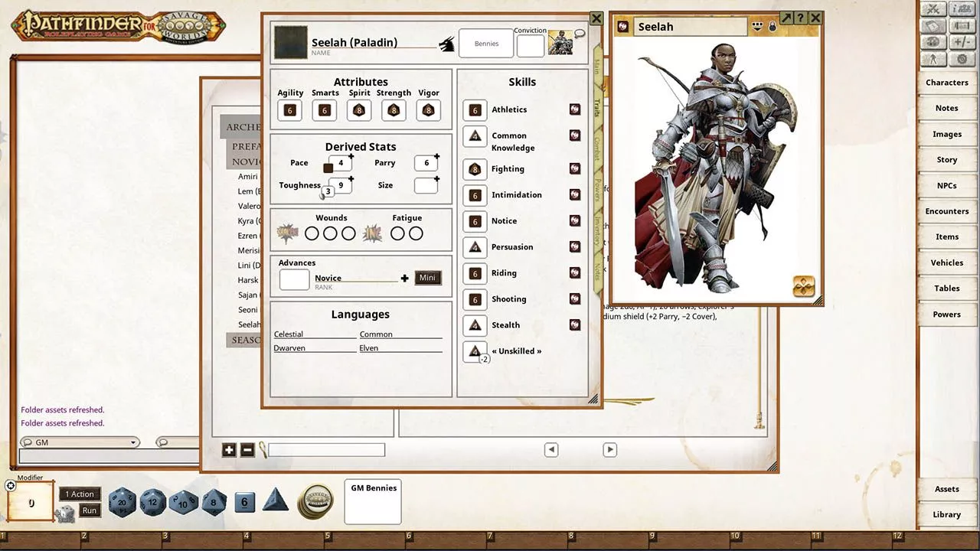This screenshot has height=551, width=980.
Task: Expand the Pace field plus marker
Action: 351,157
